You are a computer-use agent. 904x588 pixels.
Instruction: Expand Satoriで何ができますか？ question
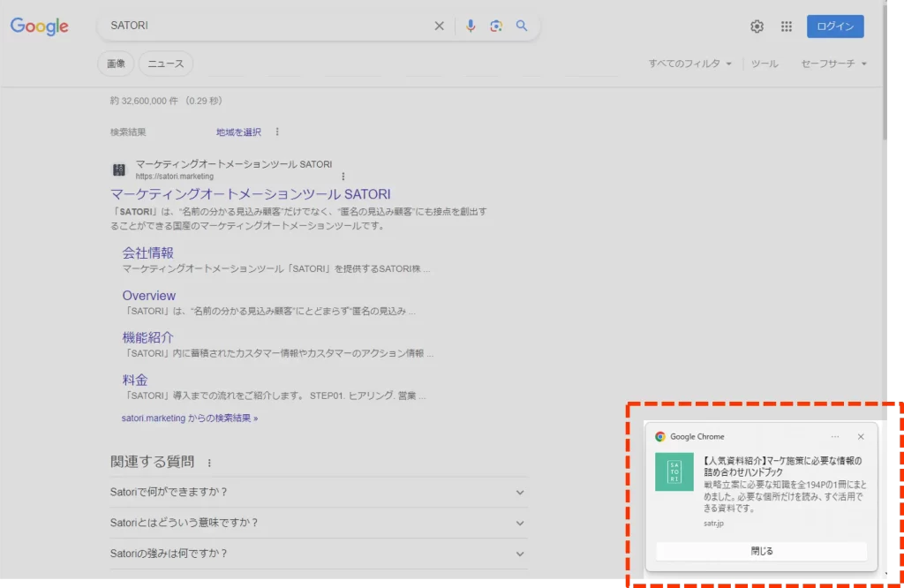point(319,492)
